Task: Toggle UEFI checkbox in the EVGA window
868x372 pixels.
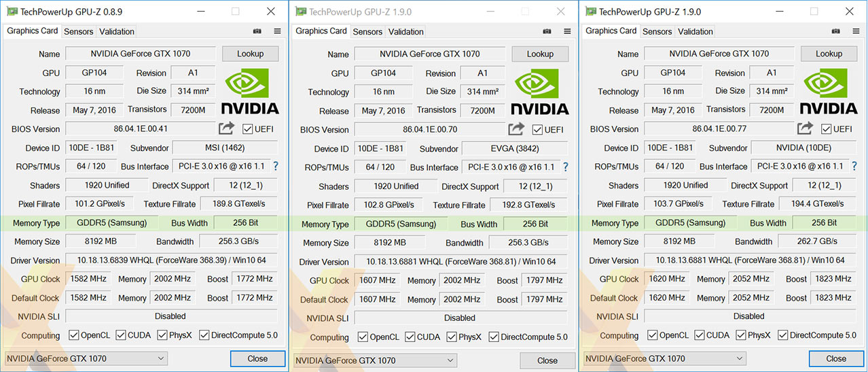Action: tap(537, 129)
